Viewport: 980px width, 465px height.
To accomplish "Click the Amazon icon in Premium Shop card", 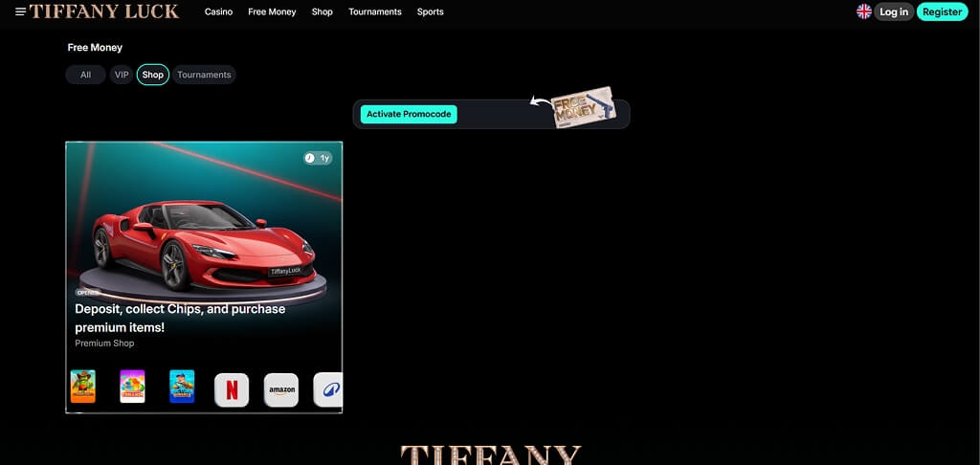I will pyautogui.click(x=281, y=390).
